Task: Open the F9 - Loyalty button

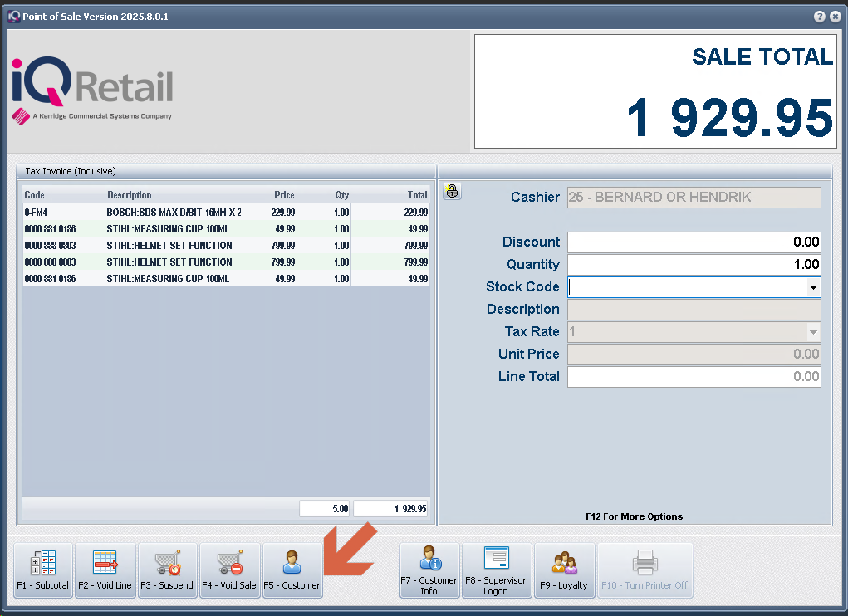Action: 564,570
